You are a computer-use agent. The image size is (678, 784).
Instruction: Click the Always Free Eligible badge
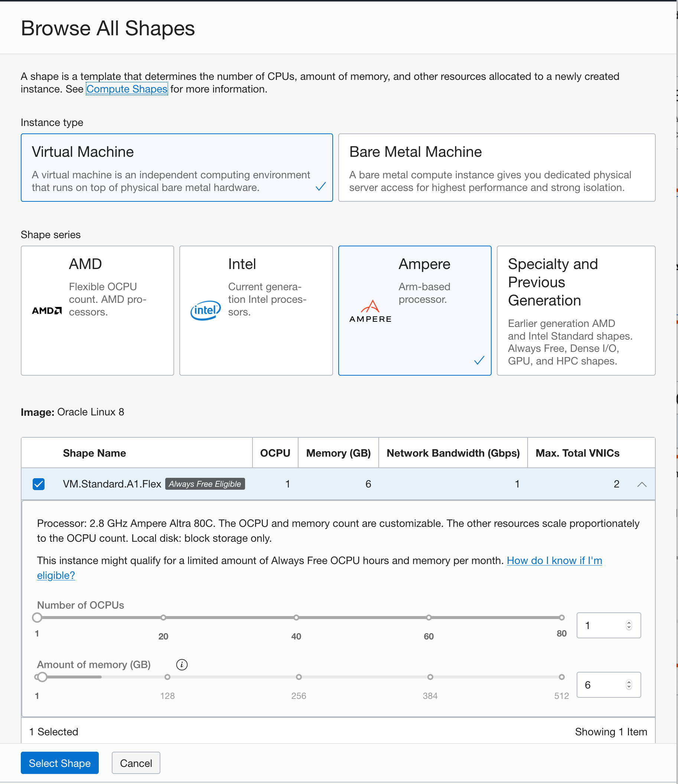205,484
